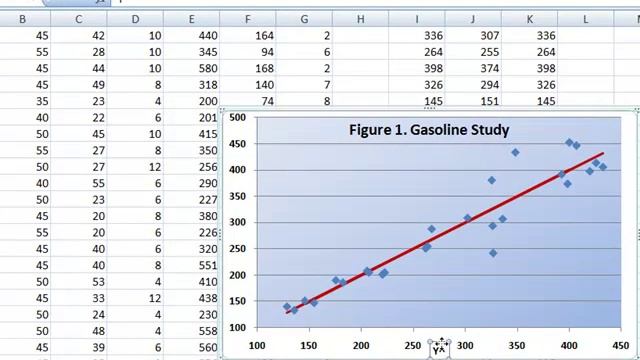Select column C header

(79, 19)
